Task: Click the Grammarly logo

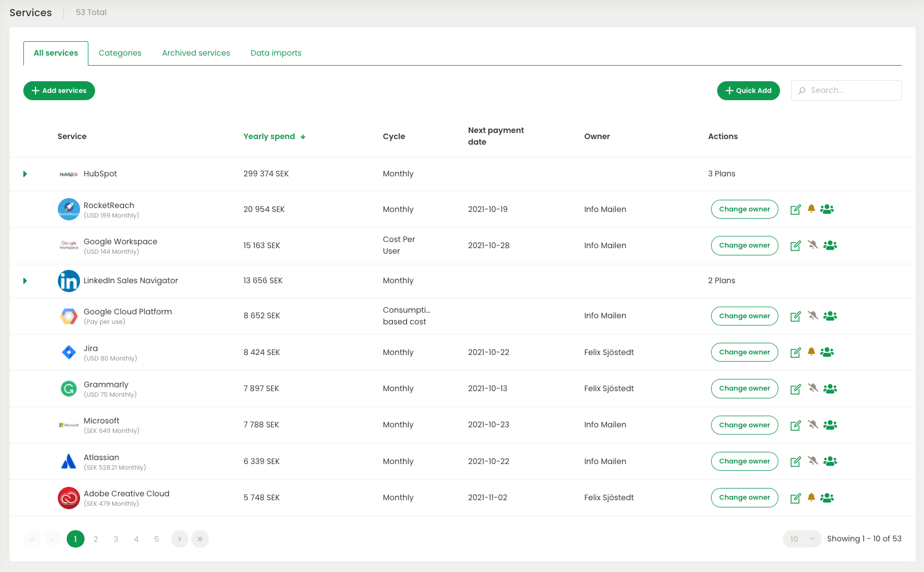Action: [x=69, y=388]
